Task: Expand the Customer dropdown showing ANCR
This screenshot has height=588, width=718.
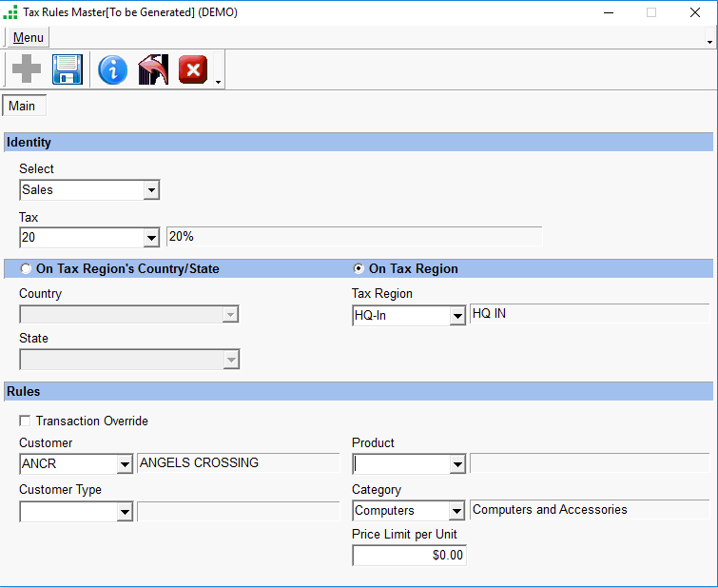Action: [x=124, y=464]
